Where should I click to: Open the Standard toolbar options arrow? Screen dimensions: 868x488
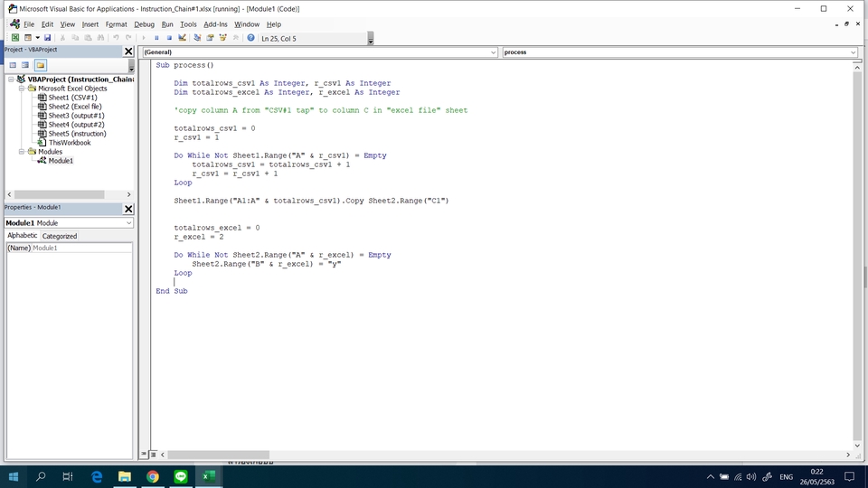click(371, 39)
